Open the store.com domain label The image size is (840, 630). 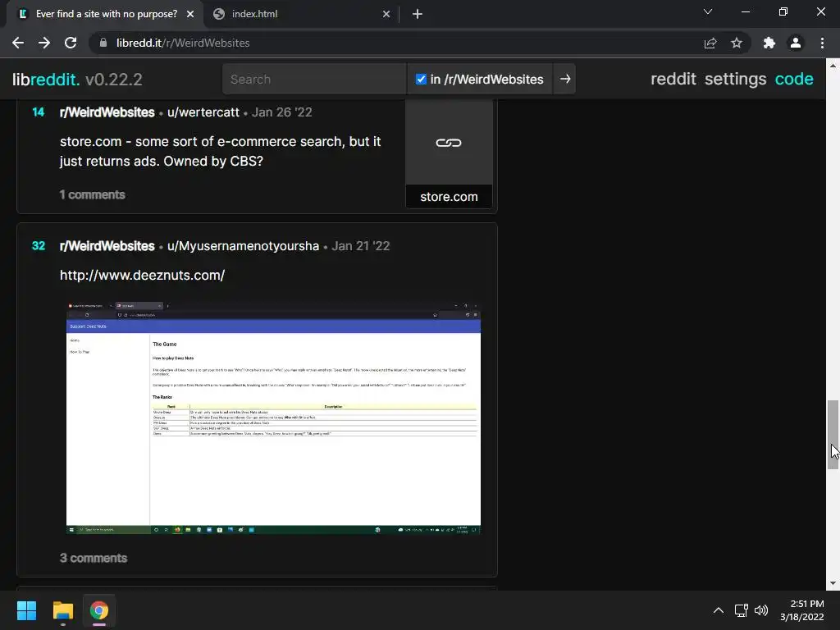449,197
